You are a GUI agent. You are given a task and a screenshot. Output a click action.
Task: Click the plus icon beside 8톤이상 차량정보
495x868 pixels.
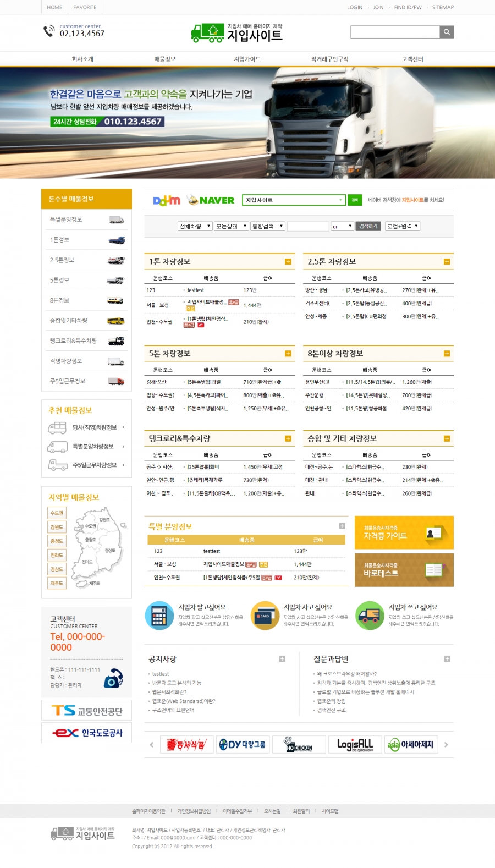coord(447,354)
